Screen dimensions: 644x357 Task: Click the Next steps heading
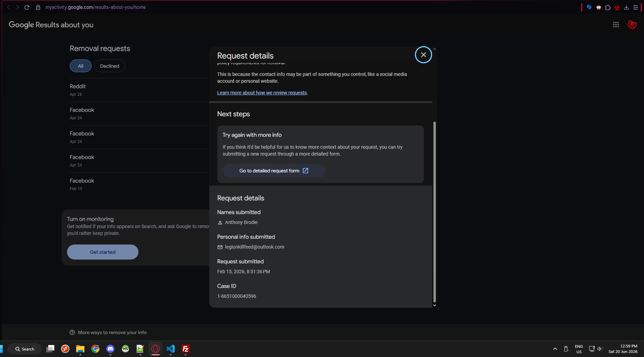[x=233, y=114]
